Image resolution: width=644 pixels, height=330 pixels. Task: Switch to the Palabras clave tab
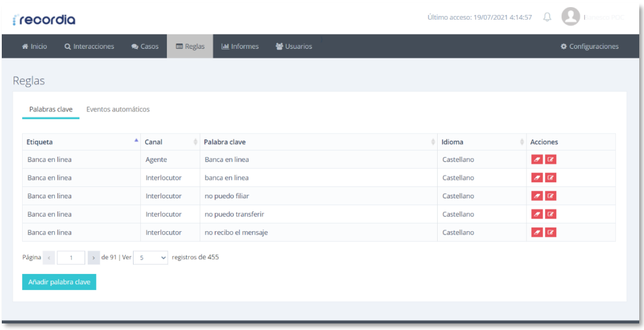point(51,110)
